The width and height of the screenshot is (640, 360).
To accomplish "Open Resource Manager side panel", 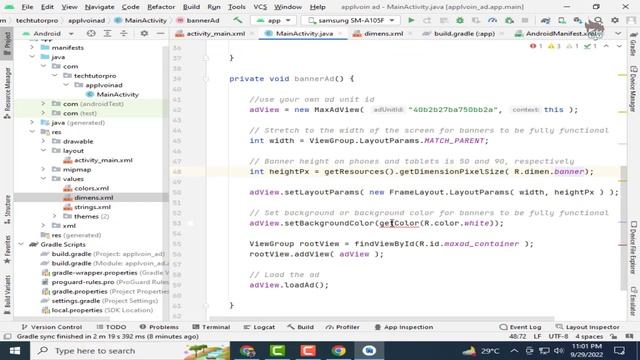I will tap(7, 93).
